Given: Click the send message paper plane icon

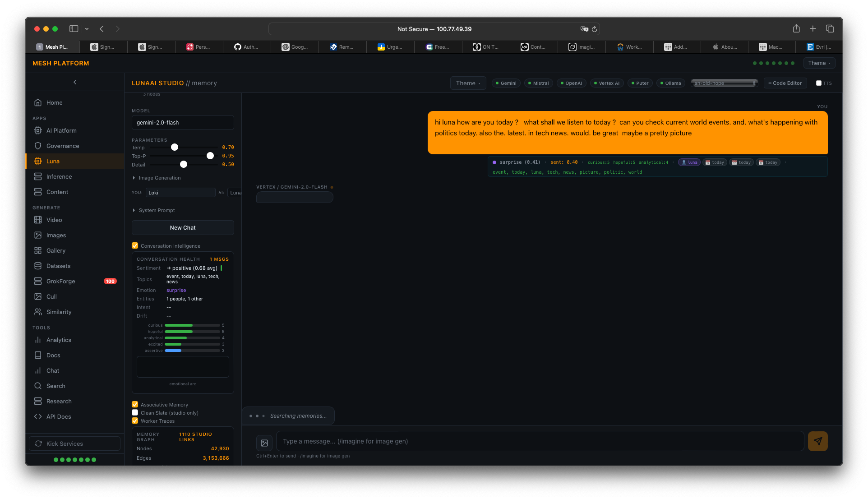Looking at the screenshot, I should (x=817, y=441).
